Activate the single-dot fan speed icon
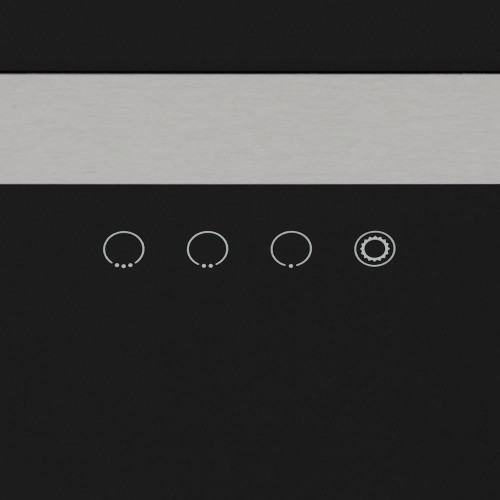Screen dimensions: 500x500 coord(291,249)
